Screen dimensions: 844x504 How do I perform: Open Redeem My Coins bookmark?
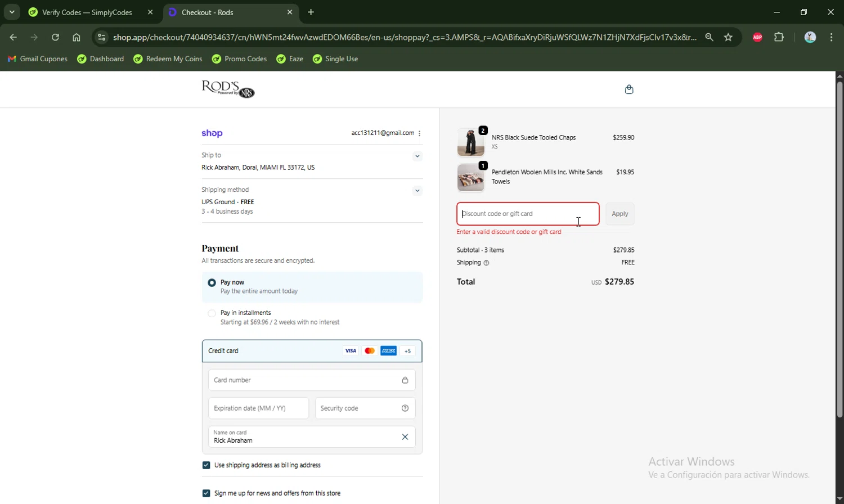point(168,59)
